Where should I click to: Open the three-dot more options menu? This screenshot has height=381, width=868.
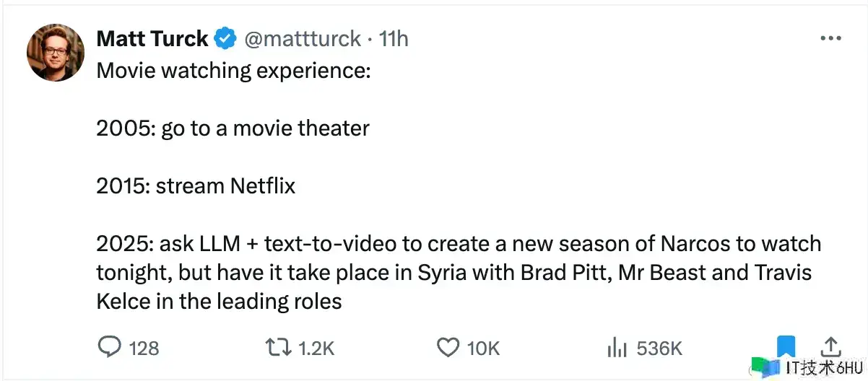pos(830,38)
